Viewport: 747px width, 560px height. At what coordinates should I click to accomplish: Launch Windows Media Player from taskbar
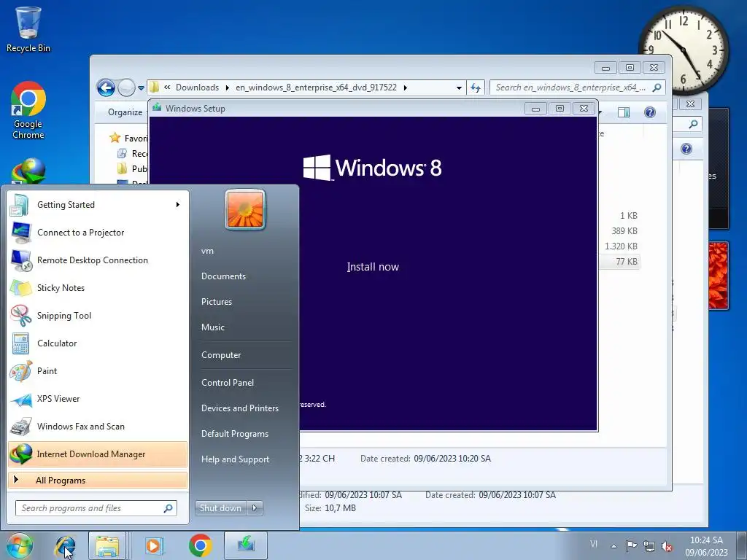(x=153, y=545)
